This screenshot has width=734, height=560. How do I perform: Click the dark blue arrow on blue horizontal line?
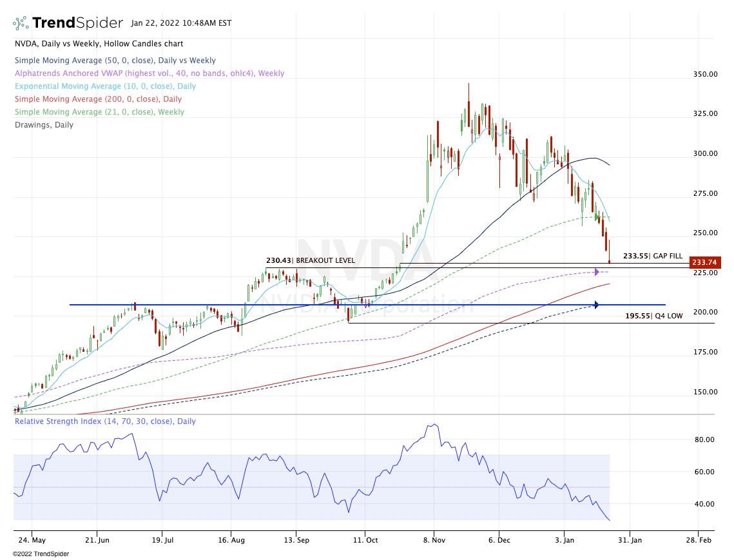[596, 305]
